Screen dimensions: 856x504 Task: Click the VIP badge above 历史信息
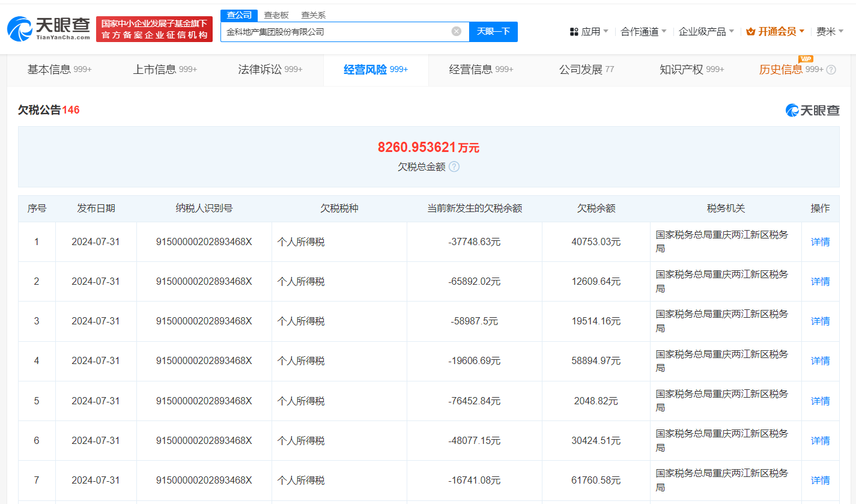click(806, 59)
